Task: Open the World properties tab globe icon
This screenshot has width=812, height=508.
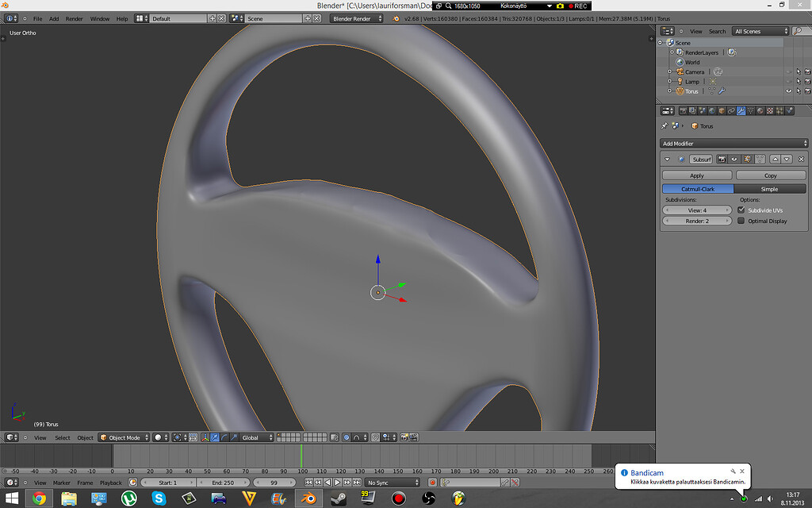Action: (711, 110)
